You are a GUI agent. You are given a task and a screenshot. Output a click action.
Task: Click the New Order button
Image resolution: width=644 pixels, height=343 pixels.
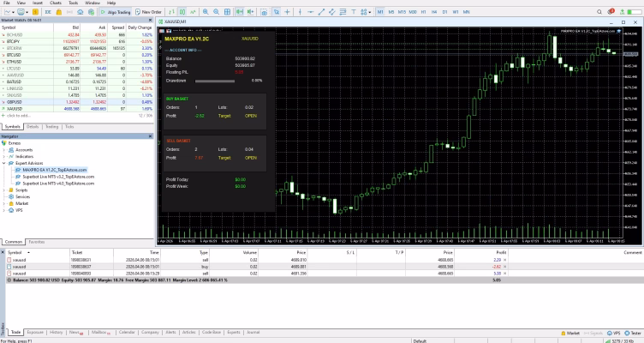pyautogui.click(x=151, y=12)
